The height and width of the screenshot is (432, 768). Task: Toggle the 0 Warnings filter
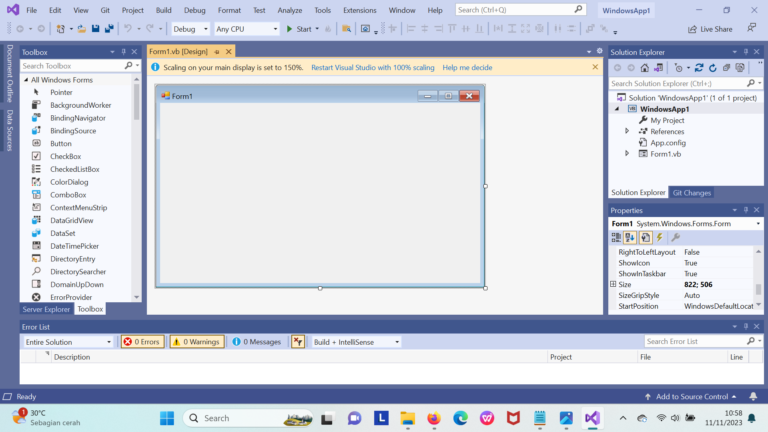197,342
